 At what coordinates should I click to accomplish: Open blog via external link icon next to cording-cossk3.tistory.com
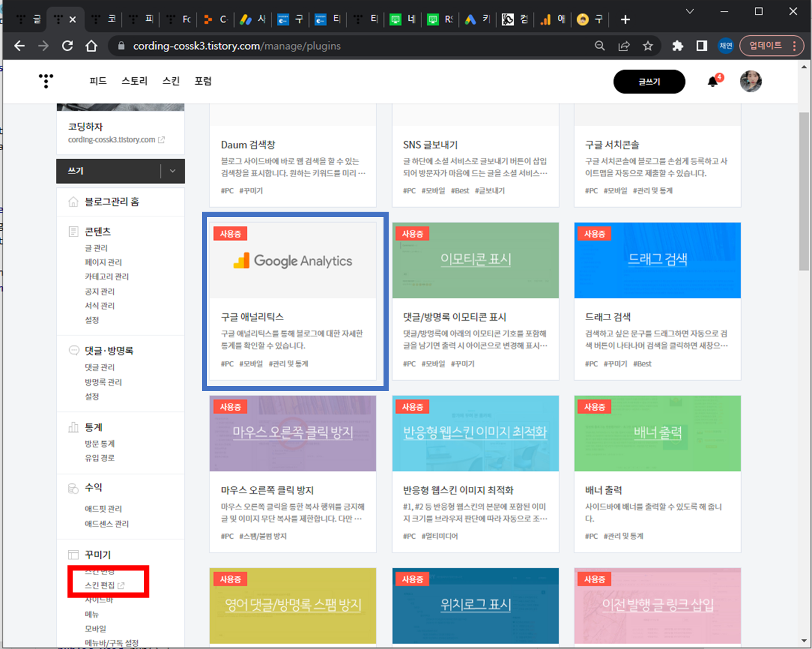click(161, 140)
